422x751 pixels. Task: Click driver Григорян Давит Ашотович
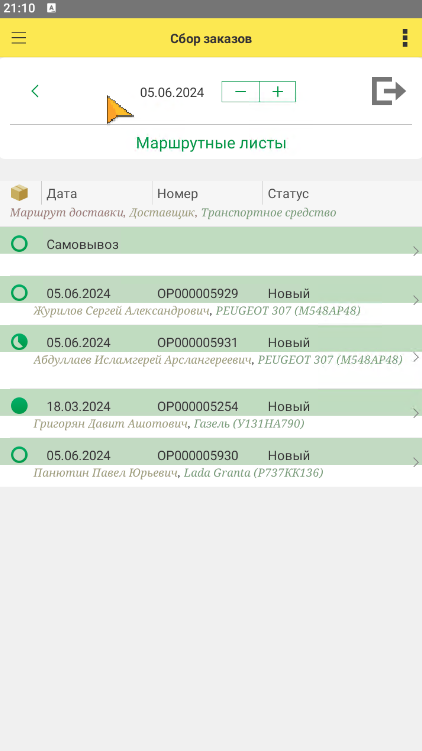coord(111,424)
